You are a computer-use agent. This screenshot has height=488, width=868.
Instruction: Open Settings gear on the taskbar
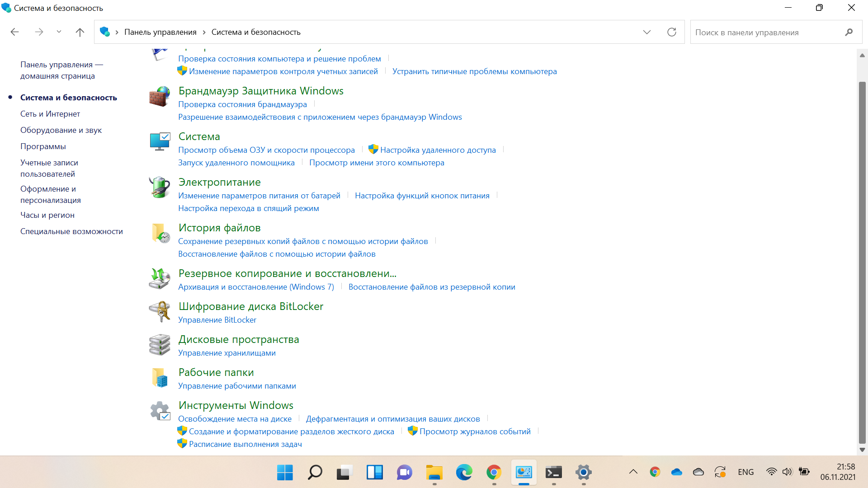[x=583, y=473]
